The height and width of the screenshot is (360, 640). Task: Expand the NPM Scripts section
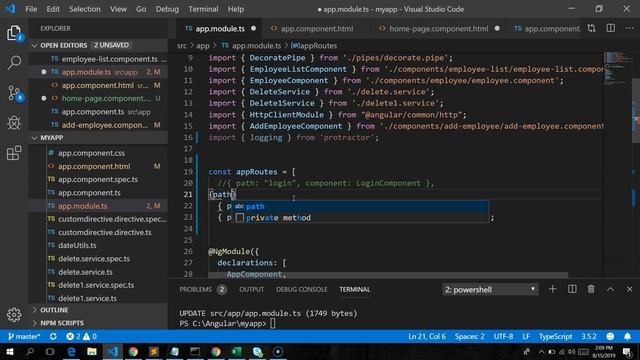[98, 323]
